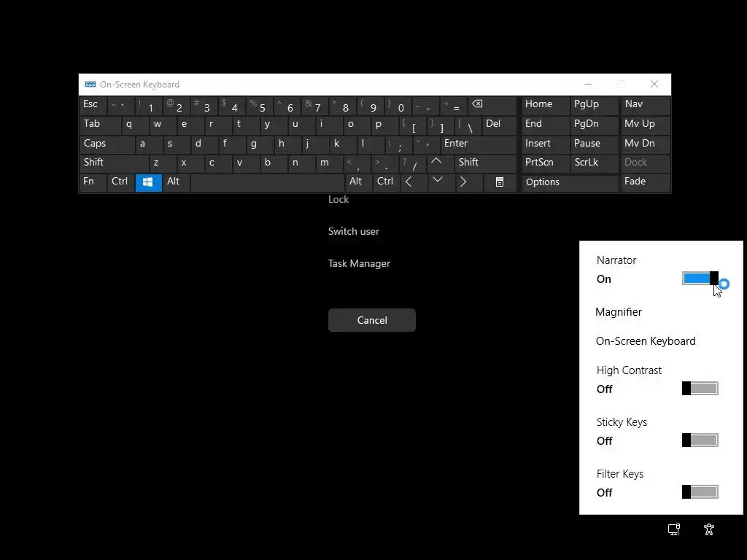This screenshot has width=747, height=560.
Task: Click the number 0 key
Action: [398, 105]
